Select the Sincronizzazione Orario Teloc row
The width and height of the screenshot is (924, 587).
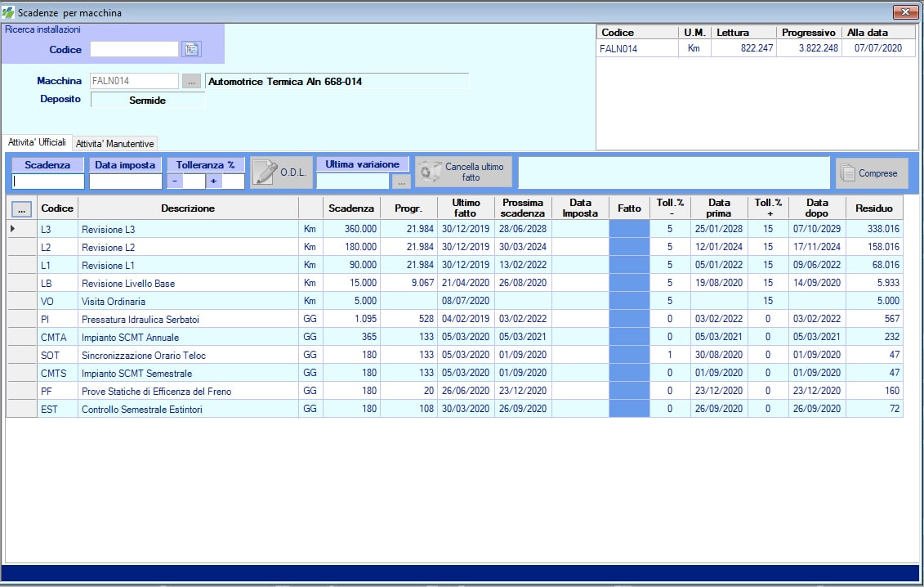454,355
